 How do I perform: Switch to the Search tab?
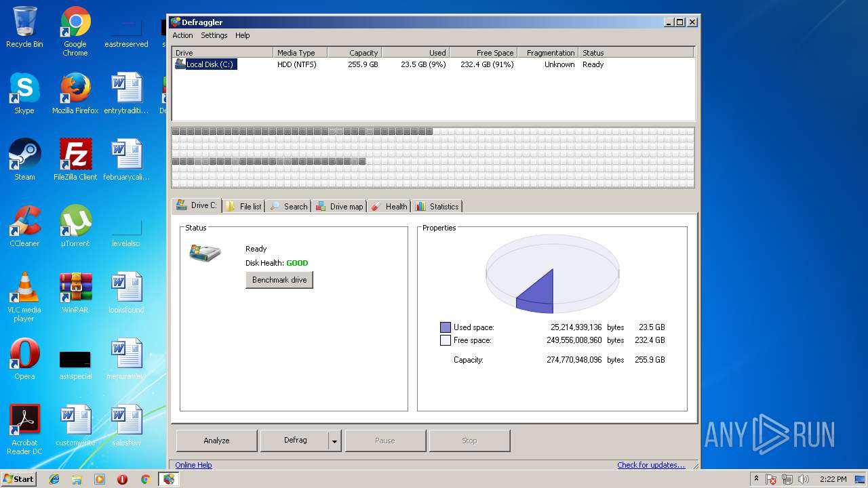[x=288, y=207]
